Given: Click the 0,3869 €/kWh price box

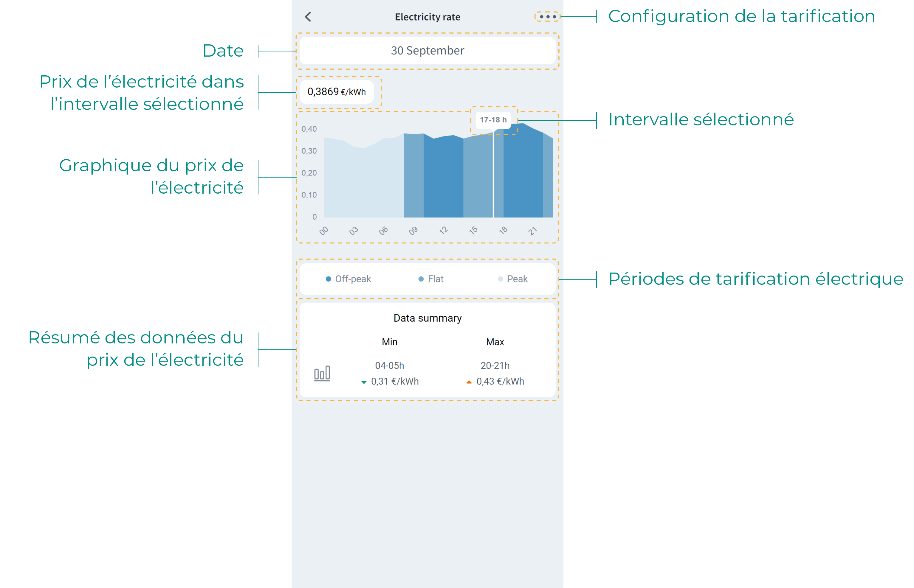Looking at the screenshot, I should pyautogui.click(x=336, y=92).
